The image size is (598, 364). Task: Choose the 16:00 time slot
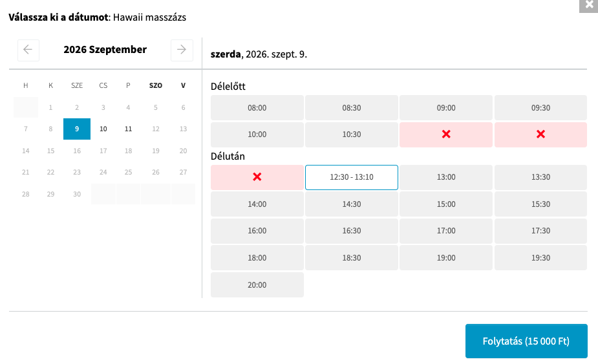pos(257,231)
